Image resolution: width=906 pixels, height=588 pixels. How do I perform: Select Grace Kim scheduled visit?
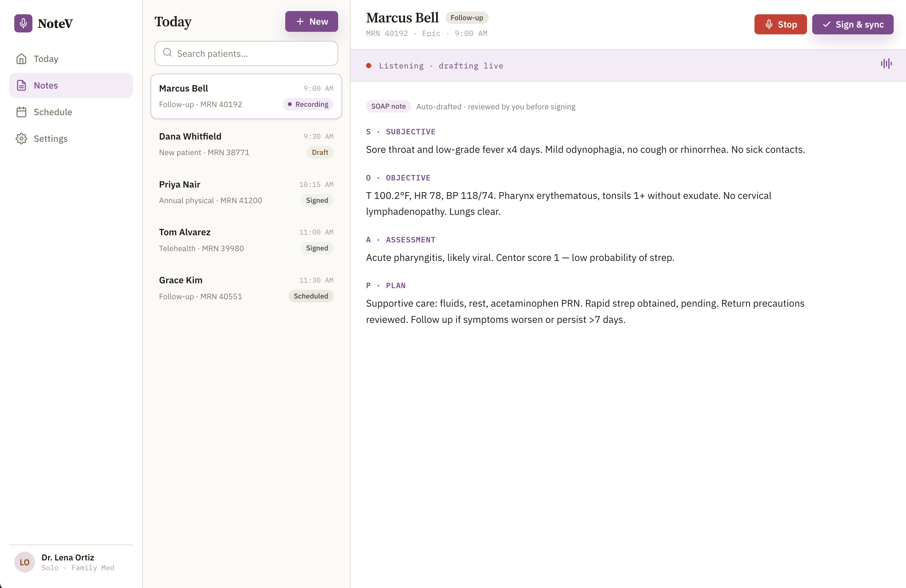click(x=246, y=288)
